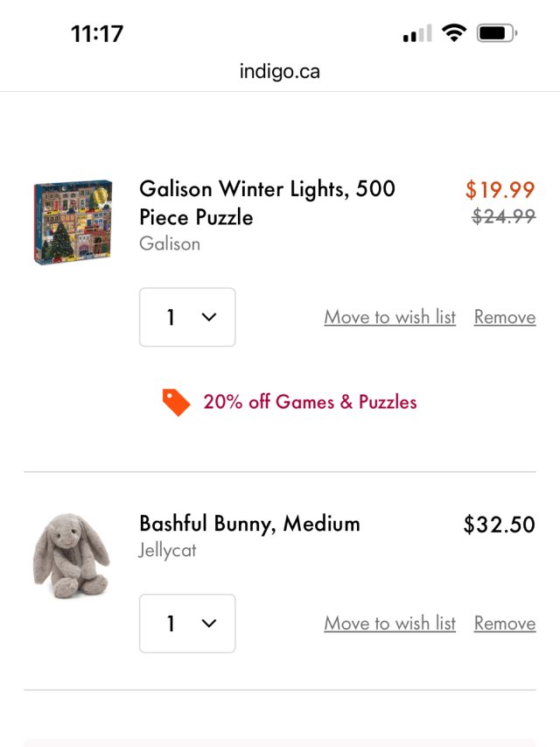Move Galison puzzle to wish list
This screenshot has width=560, height=747.
click(389, 317)
